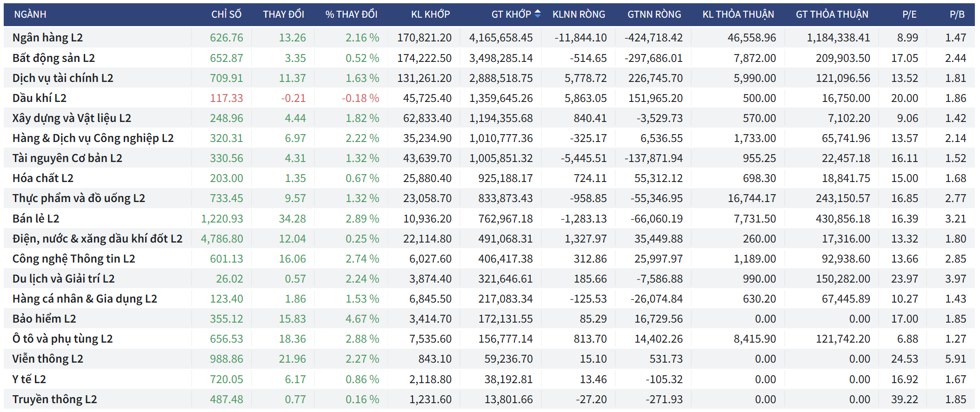Sort by KLNN RÒNG column header
This screenshot has height=412, width=980.
(579, 14)
